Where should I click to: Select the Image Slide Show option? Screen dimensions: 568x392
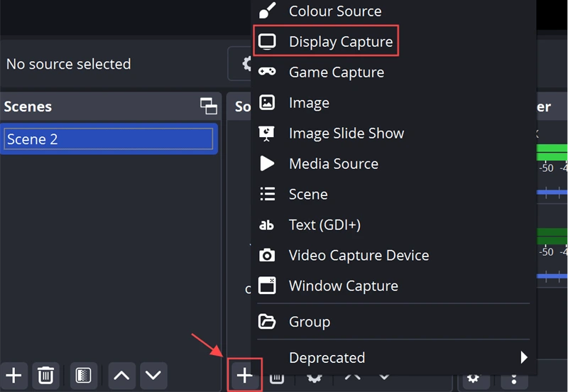point(346,134)
